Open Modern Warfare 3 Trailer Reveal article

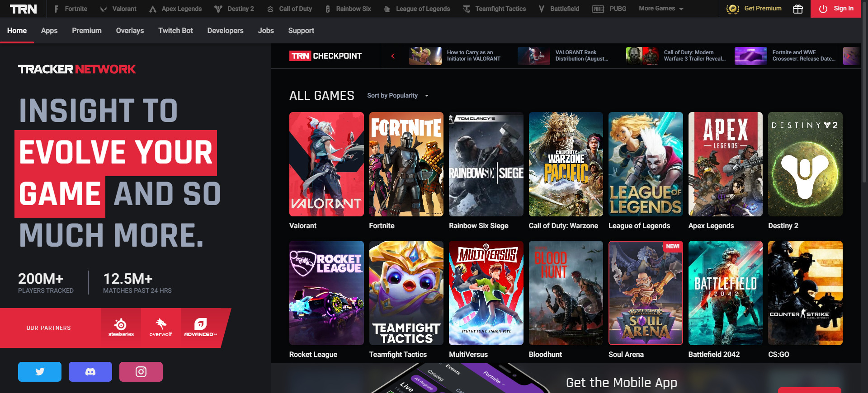pyautogui.click(x=676, y=56)
